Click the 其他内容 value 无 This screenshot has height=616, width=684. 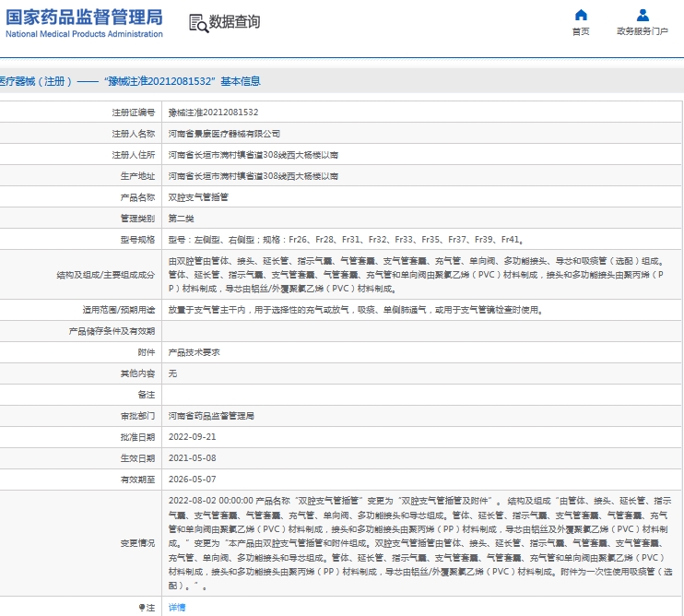point(172,373)
